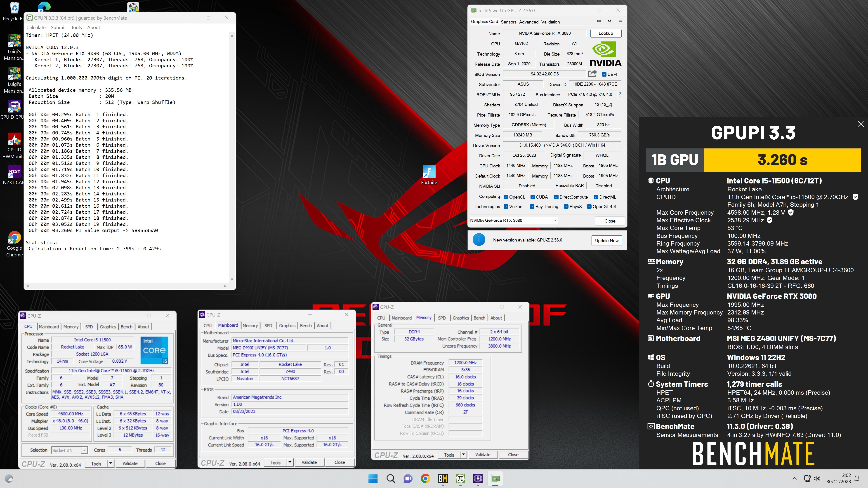868x488 pixels.
Task: Select SPD tab in CPU-Z Memory window
Action: point(442,318)
